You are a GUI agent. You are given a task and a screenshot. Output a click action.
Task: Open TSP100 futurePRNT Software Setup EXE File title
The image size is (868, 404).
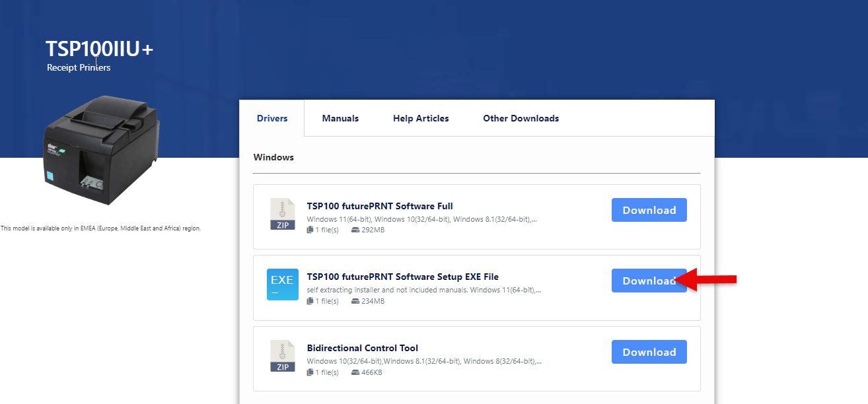[402, 277]
